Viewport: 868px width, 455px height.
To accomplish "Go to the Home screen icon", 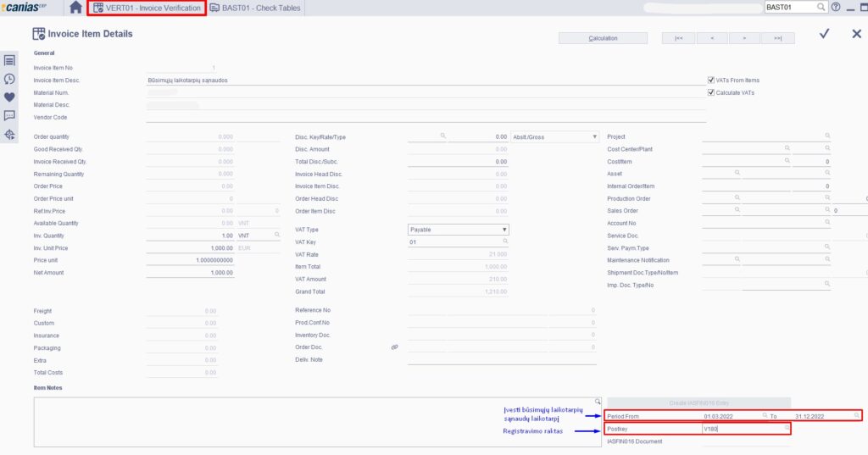I will [75, 8].
